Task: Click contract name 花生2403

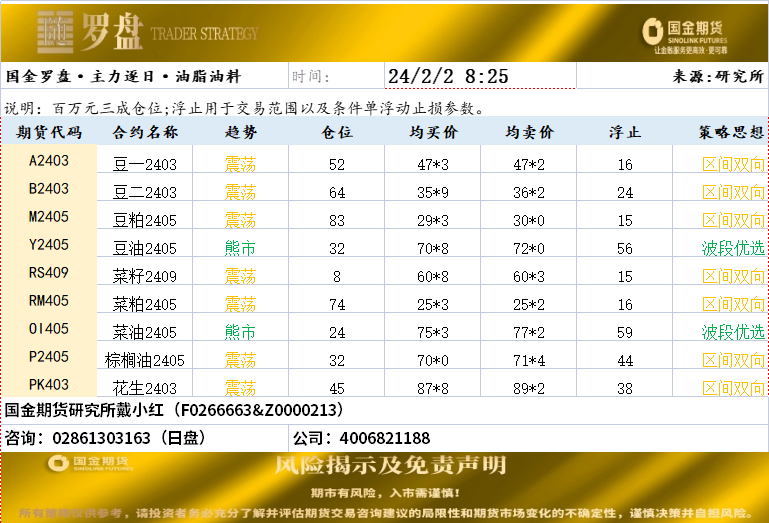Action: click(145, 388)
